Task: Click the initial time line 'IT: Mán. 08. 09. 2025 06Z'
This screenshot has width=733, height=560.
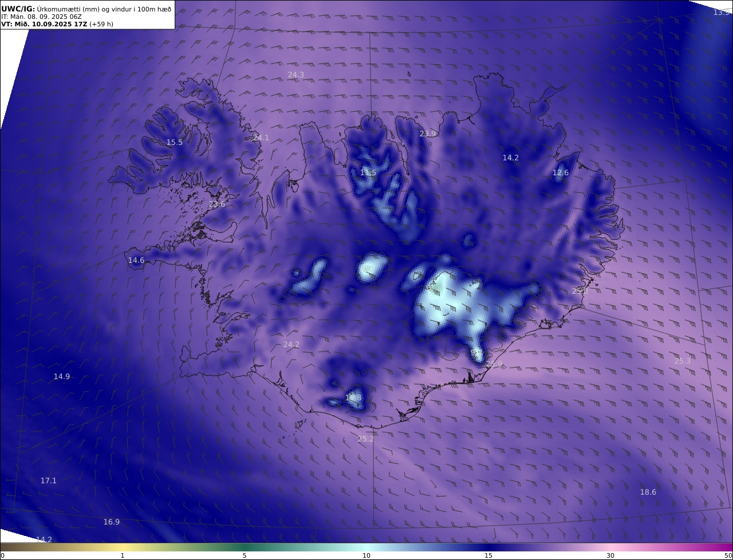Action: point(41,17)
